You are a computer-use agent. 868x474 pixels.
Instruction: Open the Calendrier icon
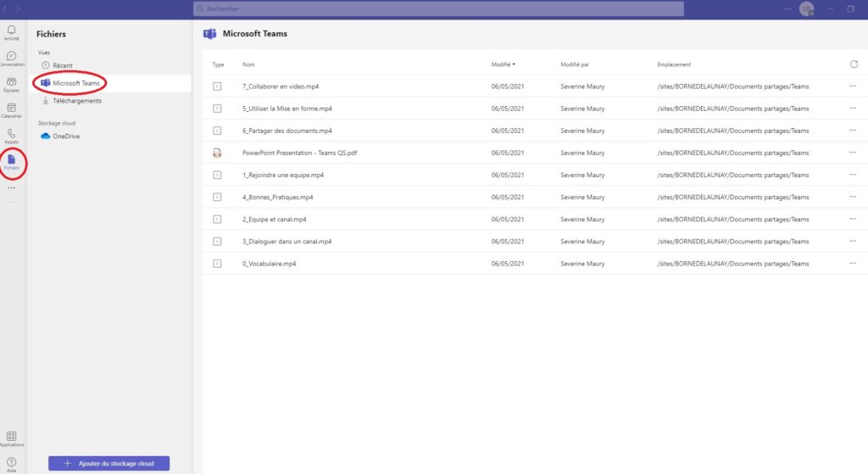point(11,109)
